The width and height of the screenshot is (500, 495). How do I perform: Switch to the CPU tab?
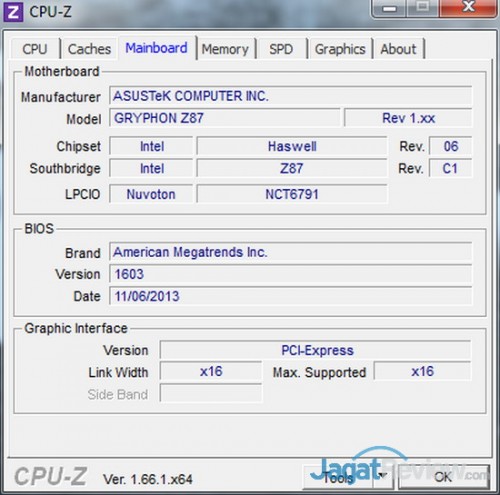point(35,49)
